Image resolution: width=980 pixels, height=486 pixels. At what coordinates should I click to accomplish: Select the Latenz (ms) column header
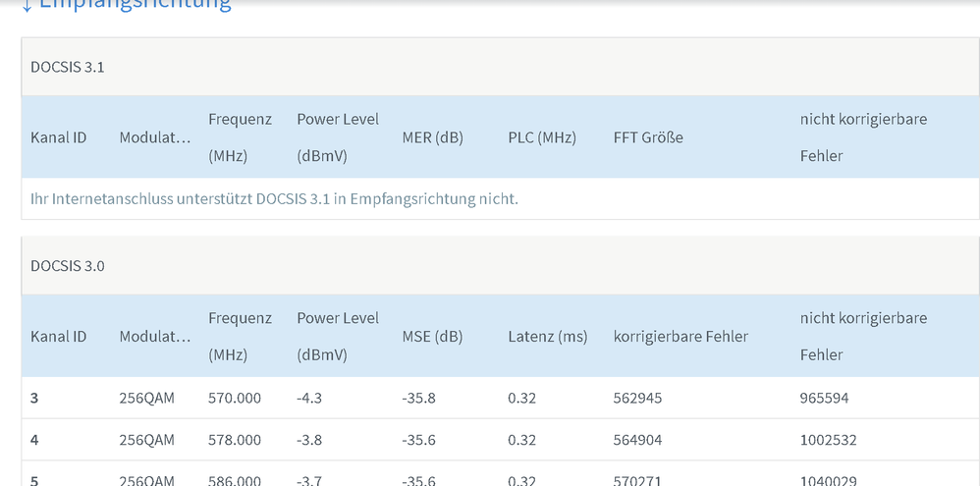(547, 336)
